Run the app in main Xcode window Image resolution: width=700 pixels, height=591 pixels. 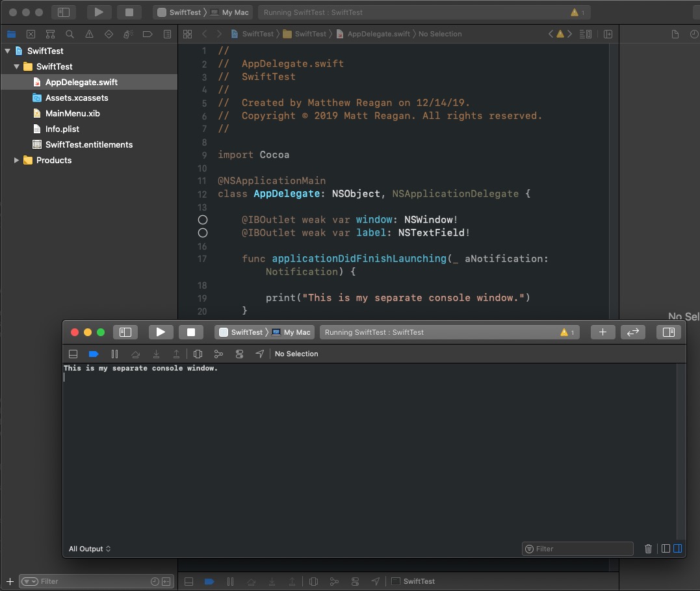click(99, 12)
